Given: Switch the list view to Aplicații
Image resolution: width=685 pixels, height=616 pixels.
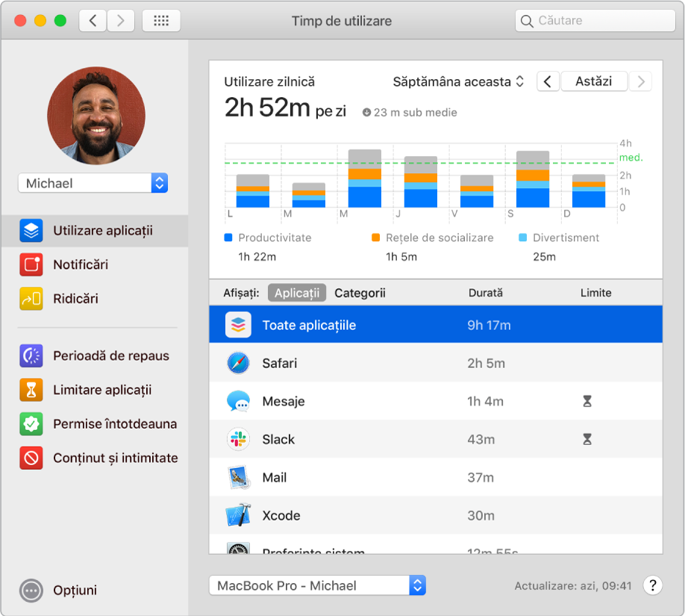Looking at the screenshot, I should pyautogui.click(x=296, y=293).
